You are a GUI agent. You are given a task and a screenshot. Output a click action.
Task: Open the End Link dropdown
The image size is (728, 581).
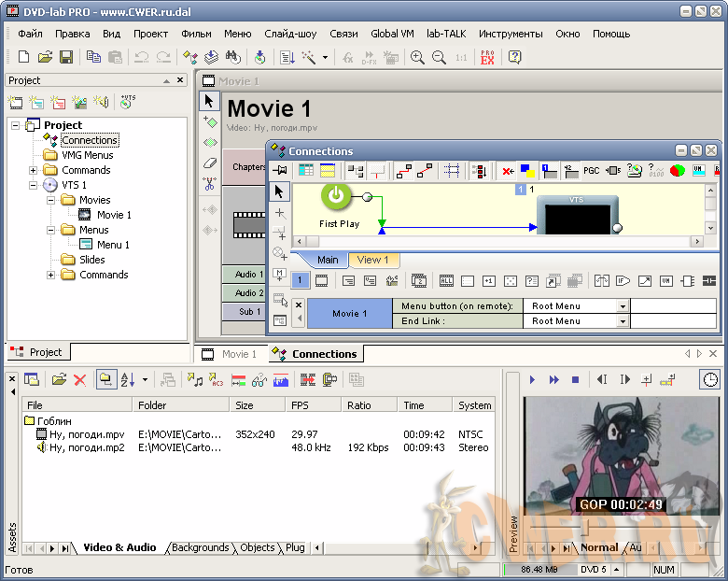point(623,321)
